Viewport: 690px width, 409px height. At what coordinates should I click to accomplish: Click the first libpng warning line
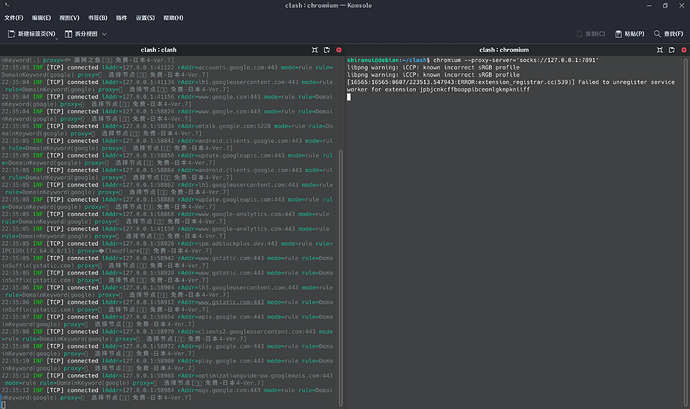click(433, 68)
